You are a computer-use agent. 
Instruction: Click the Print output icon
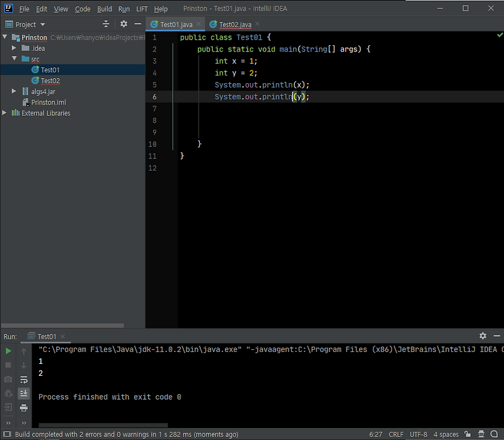[x=24, y=408]
